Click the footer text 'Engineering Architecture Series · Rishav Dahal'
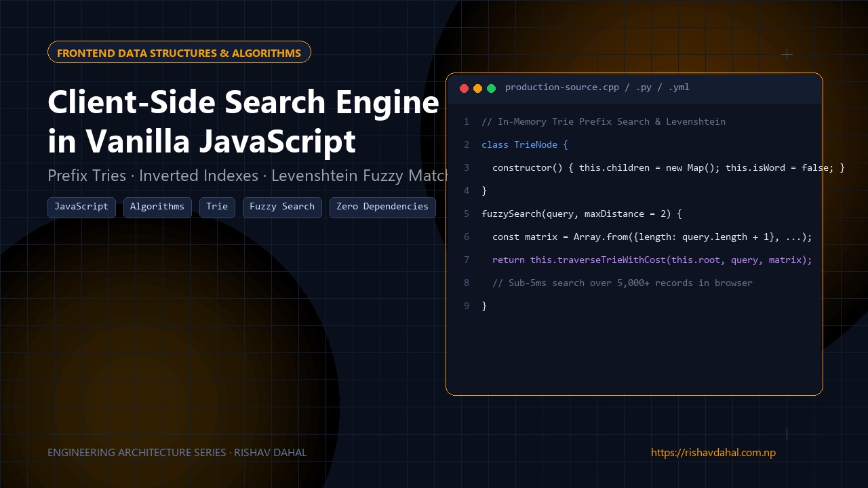This screenshot has width=868, height=488. tap(177, 452)
